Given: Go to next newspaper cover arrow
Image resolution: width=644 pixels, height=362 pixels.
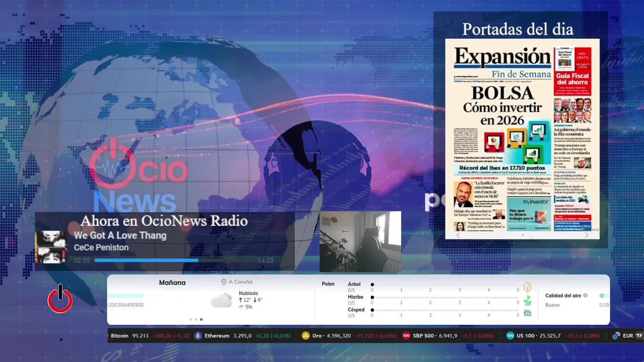Looking at the screenshot, I should point(587,235).
